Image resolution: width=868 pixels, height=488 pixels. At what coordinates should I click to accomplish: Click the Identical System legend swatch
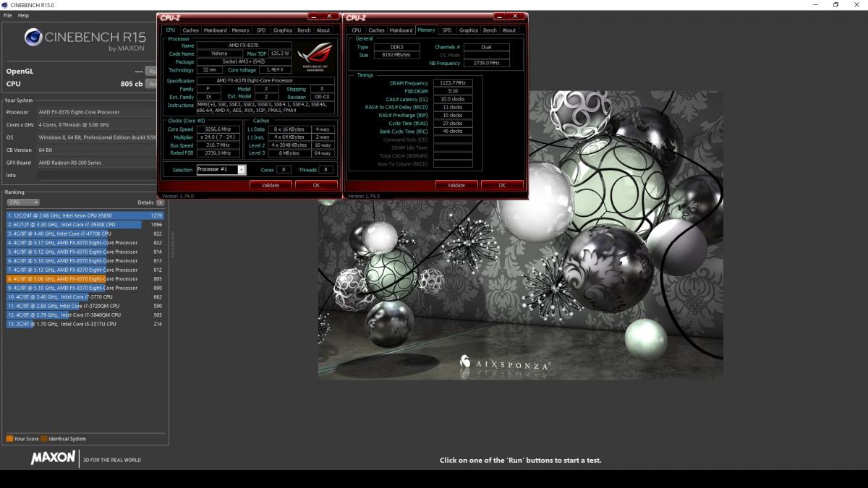click(44, 439)
